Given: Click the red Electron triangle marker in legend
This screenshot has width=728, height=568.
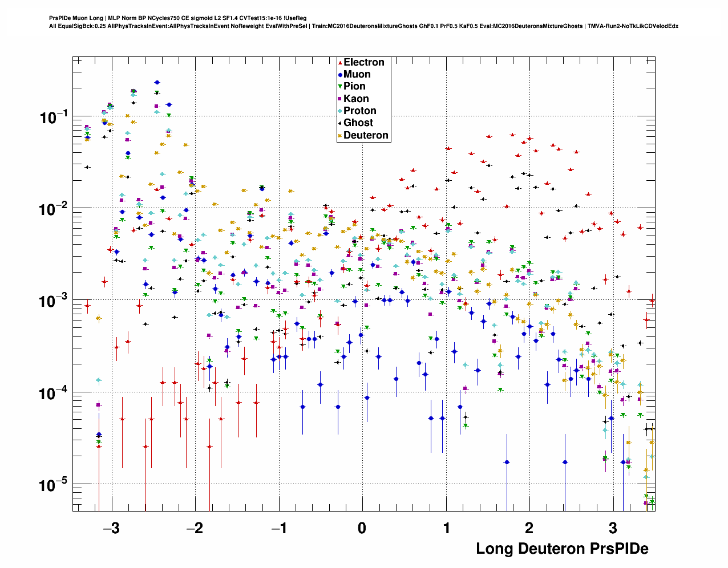Looking at the screenshot, I should pyautogui.click(x=340, y=63).
